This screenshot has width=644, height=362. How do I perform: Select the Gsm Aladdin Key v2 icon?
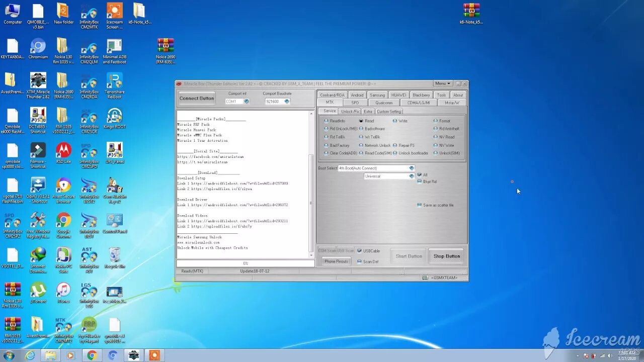tap(115, 190)
